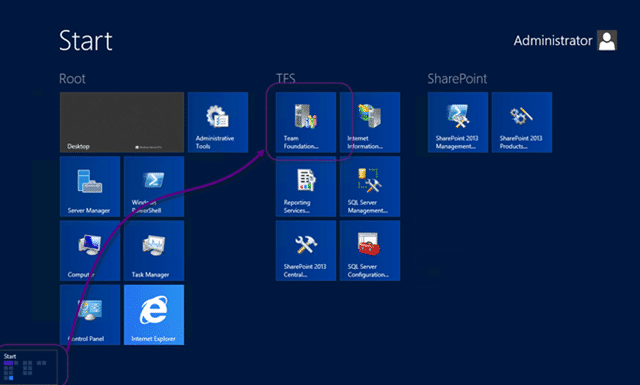Launch Task Manager tile

click(154, 250)
